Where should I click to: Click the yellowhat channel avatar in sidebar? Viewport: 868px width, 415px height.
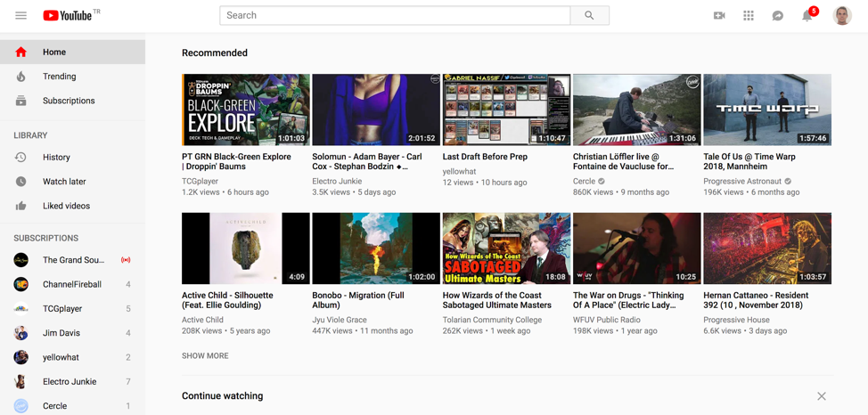pos(21,357)
